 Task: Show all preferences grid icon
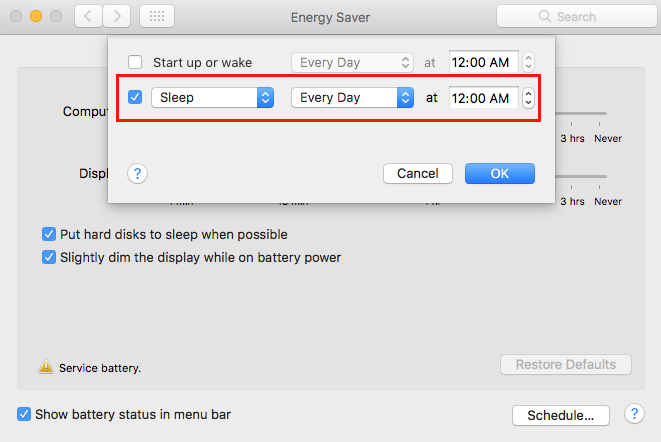pyautogui.click(x=158, y=17)
